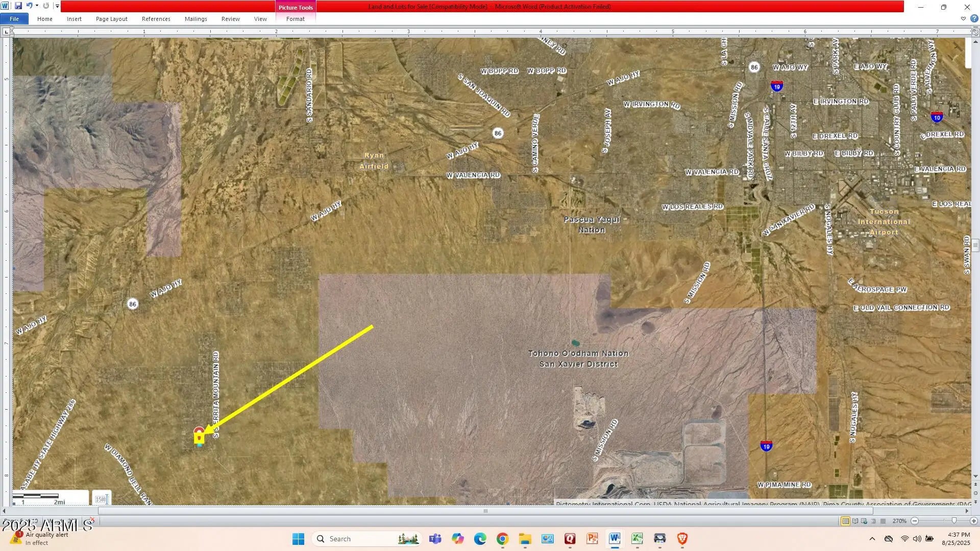This screenshot has width=980, height=551.
Task: Open the Page Layout ribbon tab
Action: (x=111, y=19)
